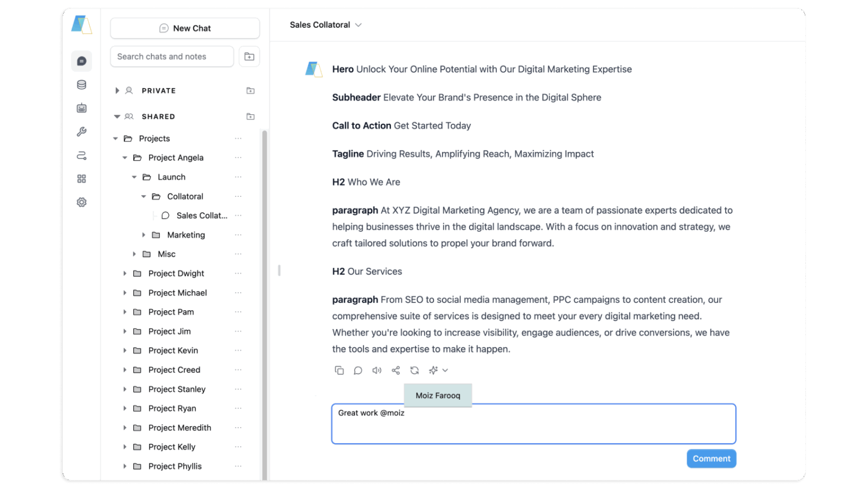The image size is (868, 489).
Task: Open the chats panel in the sidebar
Action: (x=81, y=61)
